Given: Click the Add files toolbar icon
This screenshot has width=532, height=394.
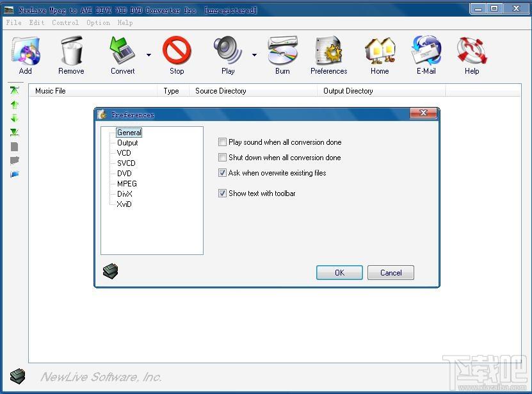Looking at the screenshot, I should tap(26, 51).
